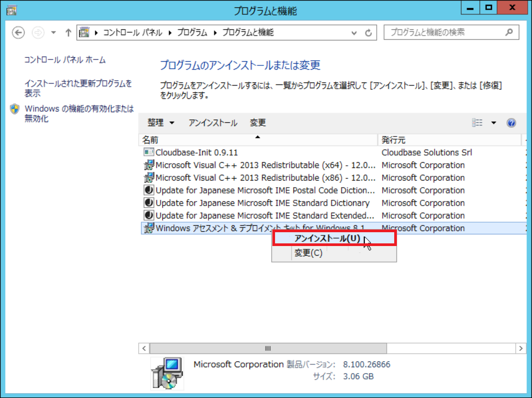Click the Visual C++ 2013 (x64) installer icon

point(148,165)
